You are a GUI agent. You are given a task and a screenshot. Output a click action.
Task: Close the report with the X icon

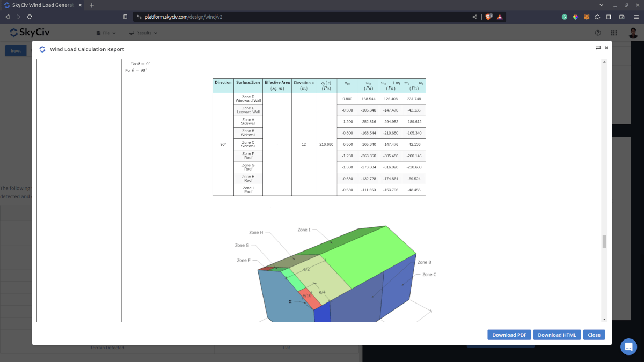point(606,48)
